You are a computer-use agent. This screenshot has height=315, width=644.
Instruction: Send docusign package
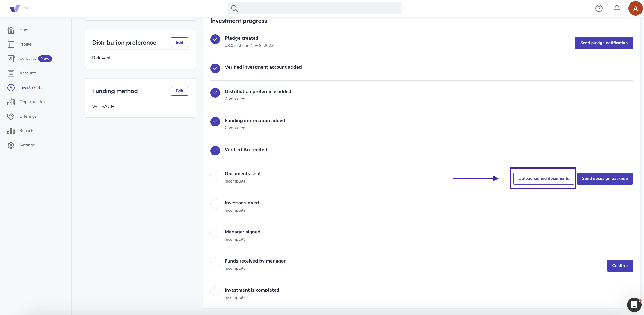604,178
